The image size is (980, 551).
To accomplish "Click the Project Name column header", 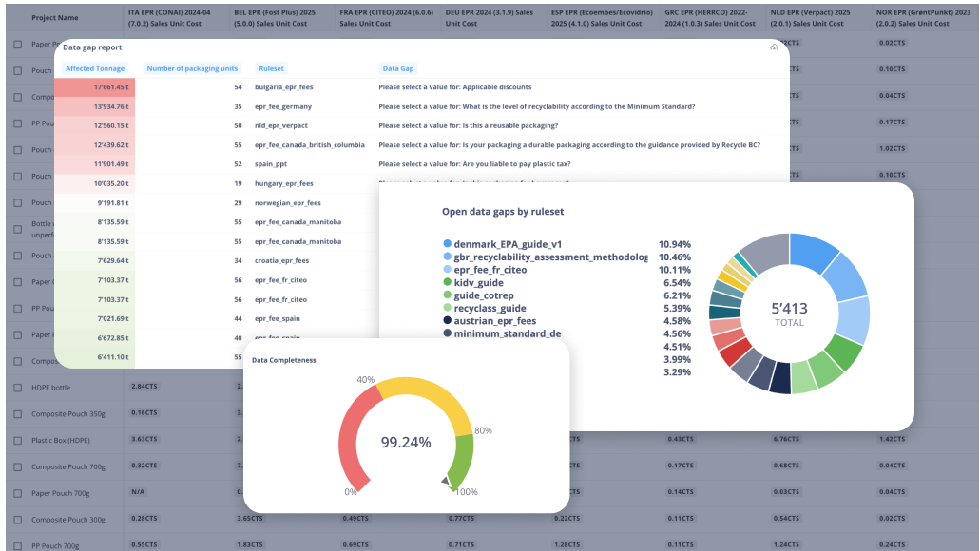I will pyautogui.click(x=55, y=18).
